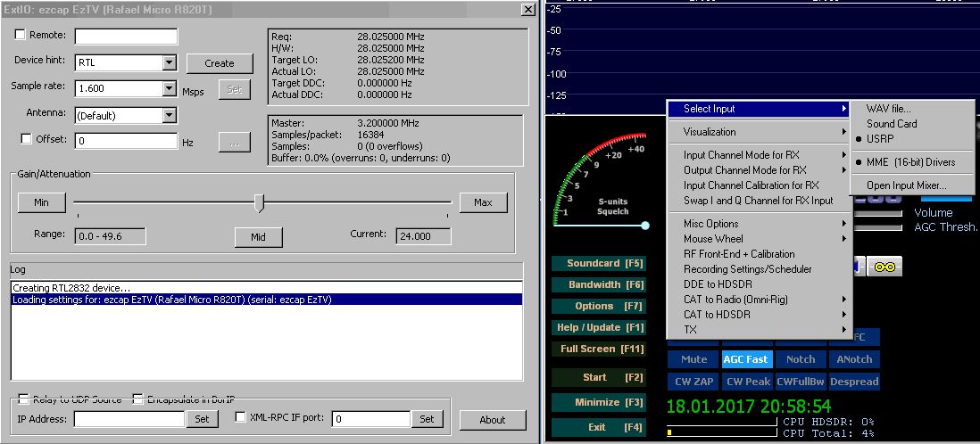
Task: Toggle the AGC Fast button
Action: (x=746, y=359)
